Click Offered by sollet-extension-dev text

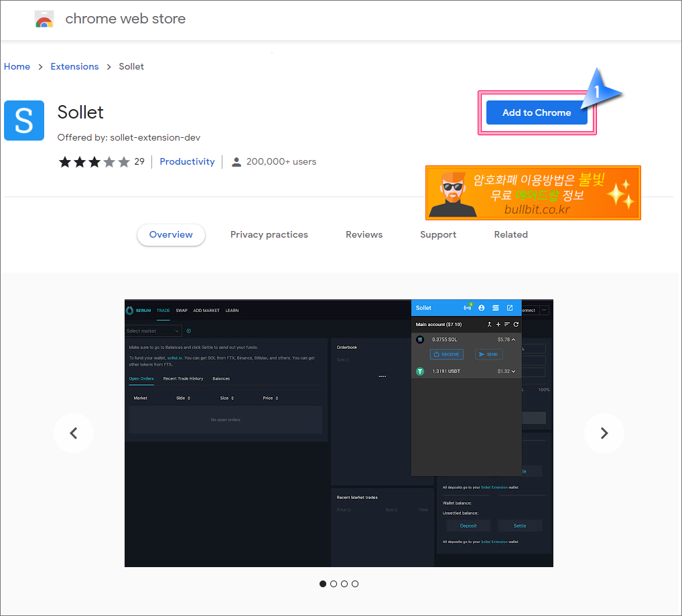click(x=129, y=137)
